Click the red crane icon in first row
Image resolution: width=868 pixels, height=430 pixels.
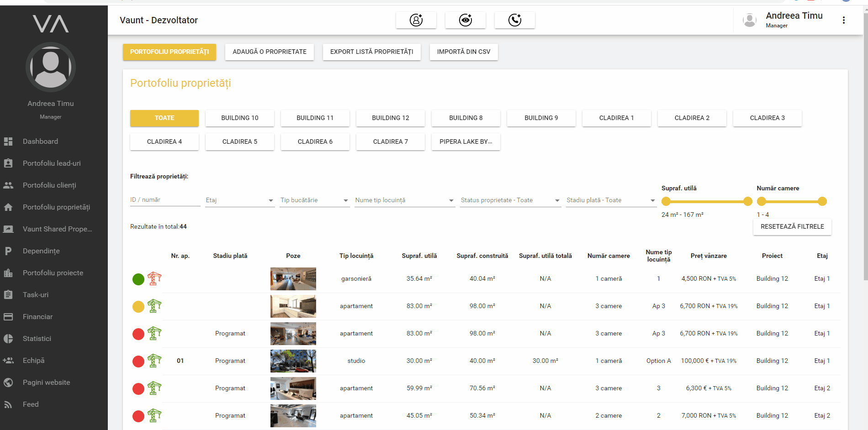pyautogui.click(x=154, y=278)
